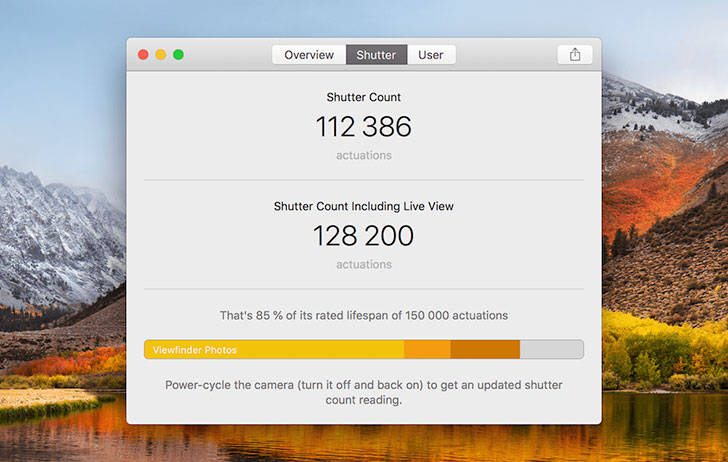Screen dimensions: 728x462
Task: Open the Share menu icon
Action: [x=575, y=55]
